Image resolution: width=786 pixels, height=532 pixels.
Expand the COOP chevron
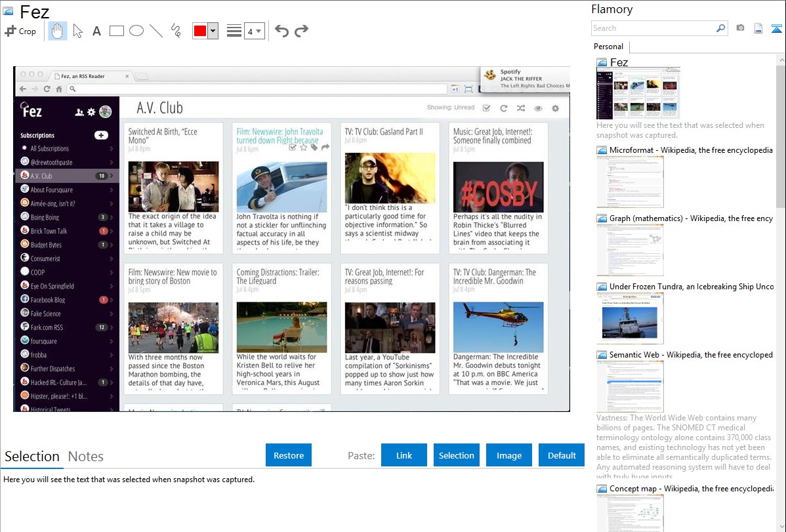tap(112, 272)
